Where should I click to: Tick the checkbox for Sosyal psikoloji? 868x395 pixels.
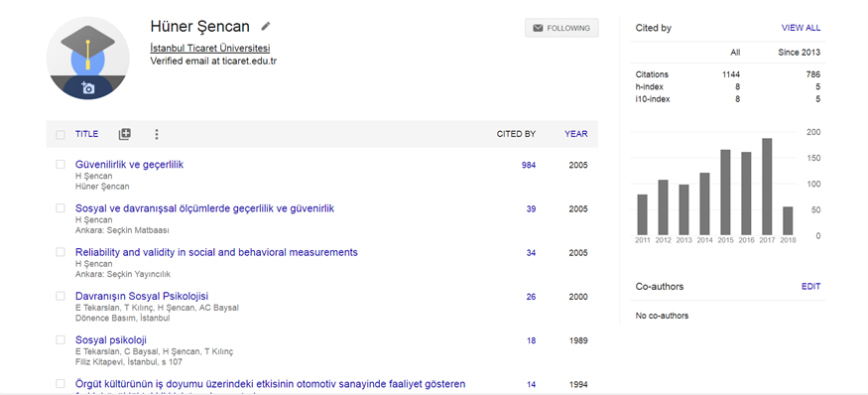point(61,340)
